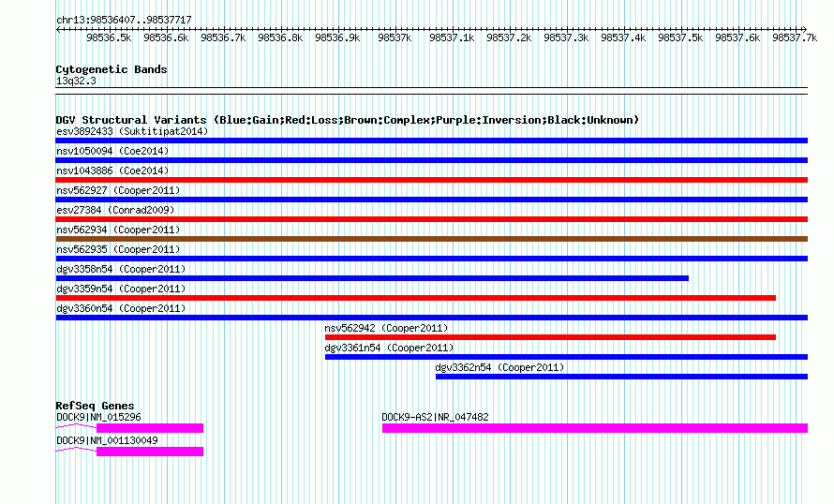Open the DOCK9-AS2|NR_047482 gene label

pyautogui.click(x=435, y=417)
